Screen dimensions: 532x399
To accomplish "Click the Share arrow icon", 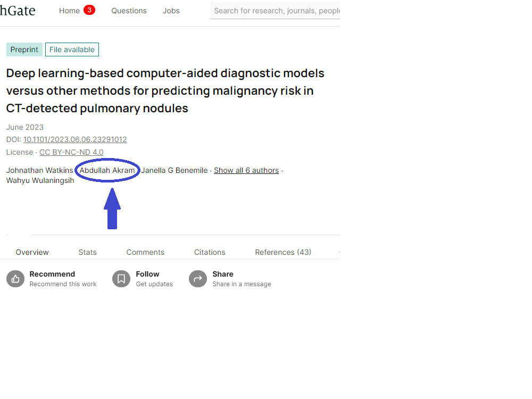I will click(197, 278).
